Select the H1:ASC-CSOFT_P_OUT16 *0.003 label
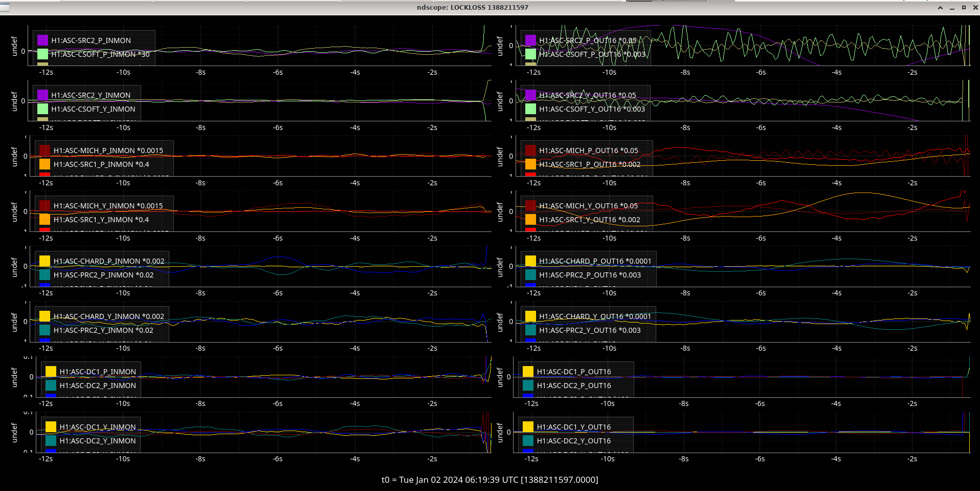980x491 pixels. point(592,54)
